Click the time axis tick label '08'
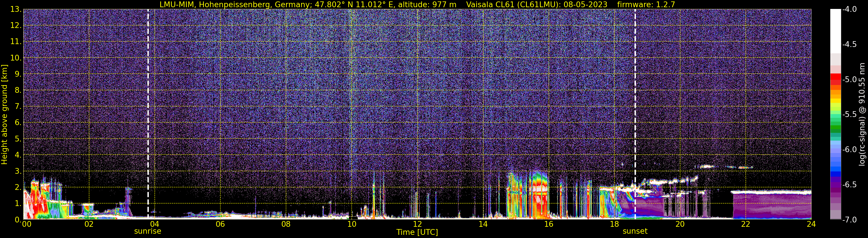The image size is (868, 238). [286, 224]
